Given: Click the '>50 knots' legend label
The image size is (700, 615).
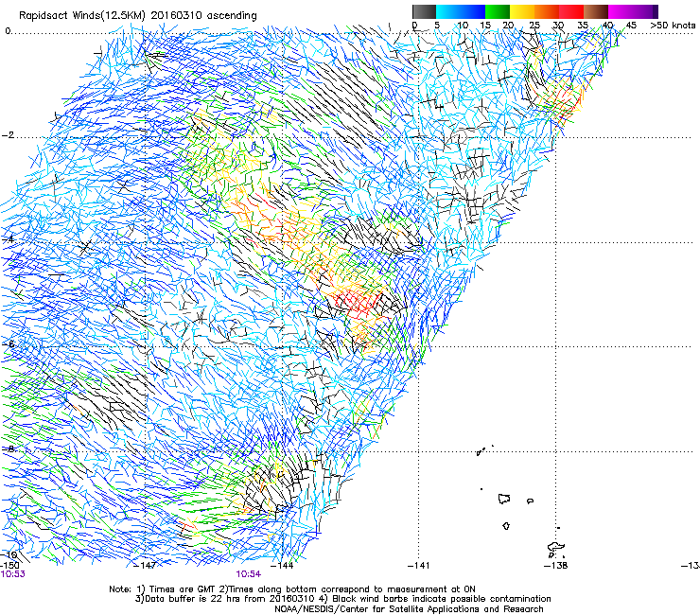Looking at the screenshot, I should [x=673, y=26].
